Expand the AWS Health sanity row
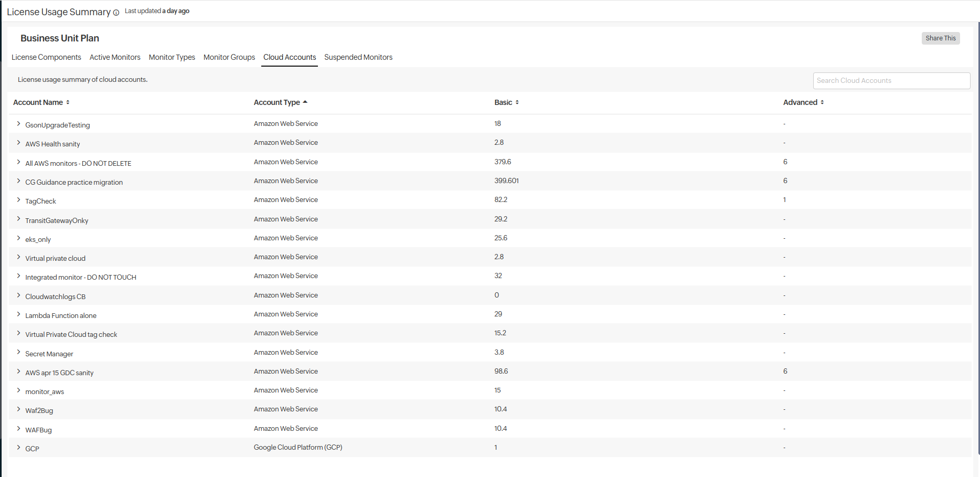This screenshot has height=477, width=980. coord(18,143)
